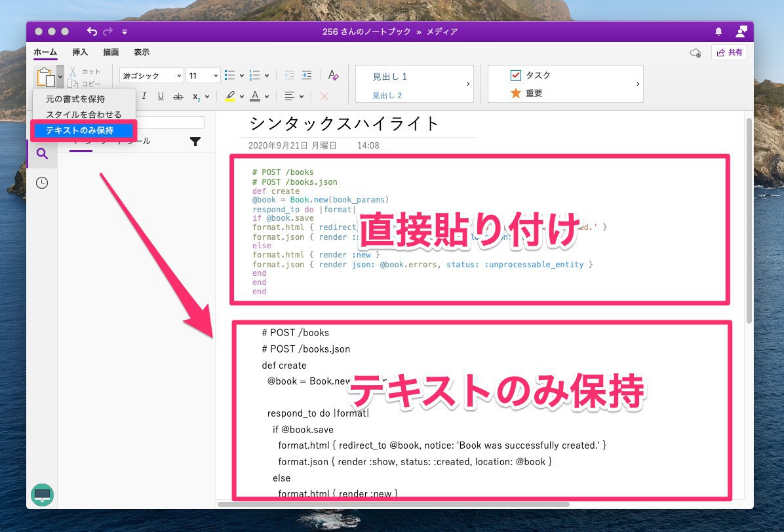This screenshot has height=532, width=784.
Task: Click the 共有 share button
Action: pyautogui.click(x=729, y=52)
